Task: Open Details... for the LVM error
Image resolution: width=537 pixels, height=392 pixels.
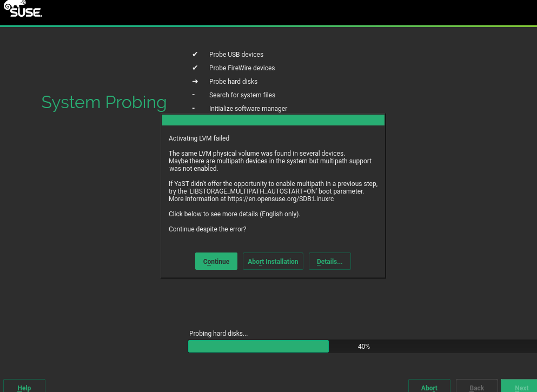Action: coord(329,261)
